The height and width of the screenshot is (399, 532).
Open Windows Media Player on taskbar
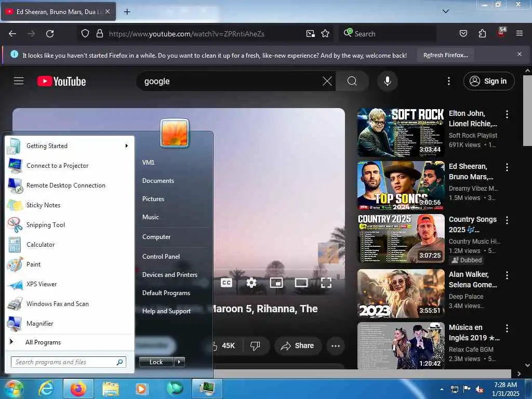pos(141,389)
